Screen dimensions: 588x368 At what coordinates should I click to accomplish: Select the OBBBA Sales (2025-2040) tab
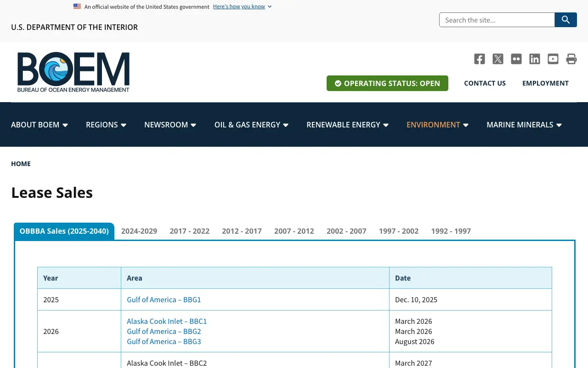point(64,231)
